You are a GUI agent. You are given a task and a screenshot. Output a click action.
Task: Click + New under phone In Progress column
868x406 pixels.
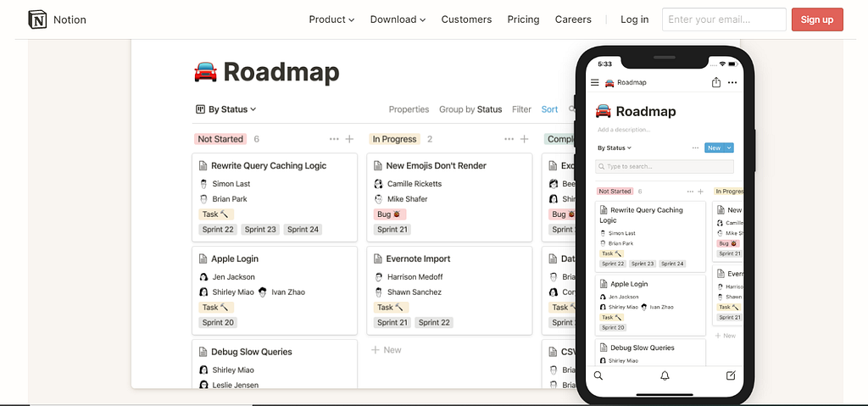click(x=726, y=336)
